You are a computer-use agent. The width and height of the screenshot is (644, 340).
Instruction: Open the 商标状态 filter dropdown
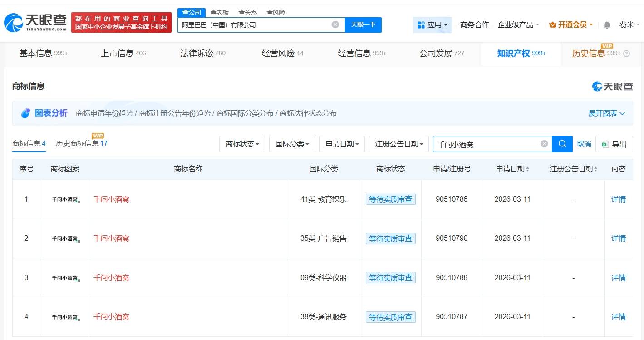coord(242,144)
